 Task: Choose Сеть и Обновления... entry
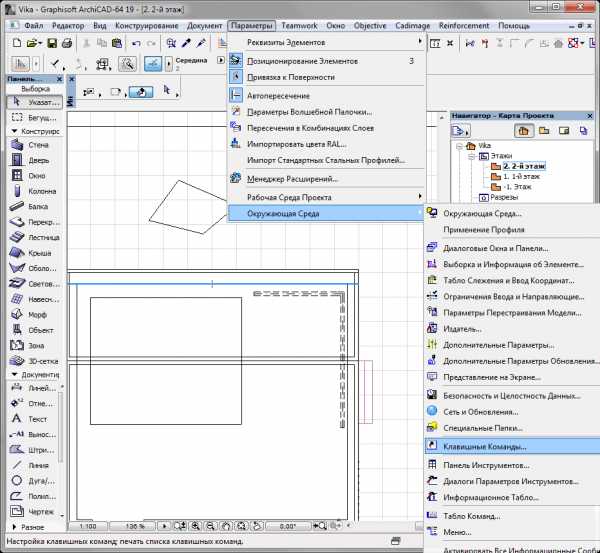512,412
